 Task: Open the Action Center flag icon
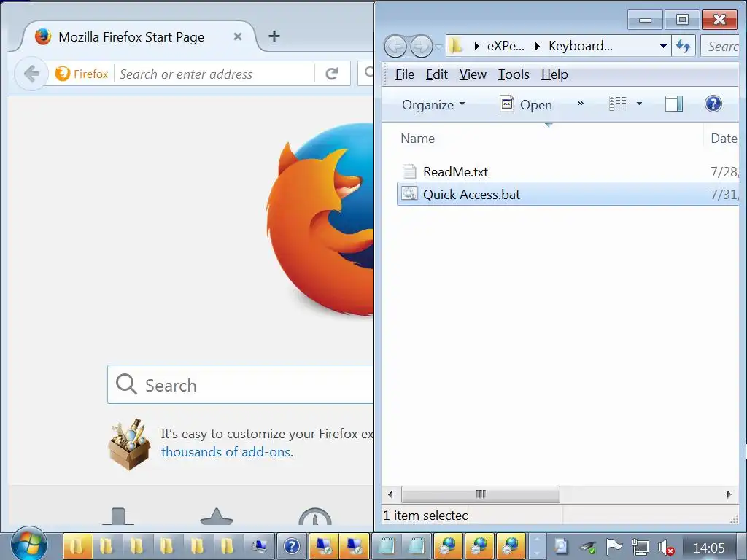click(614, 546)
